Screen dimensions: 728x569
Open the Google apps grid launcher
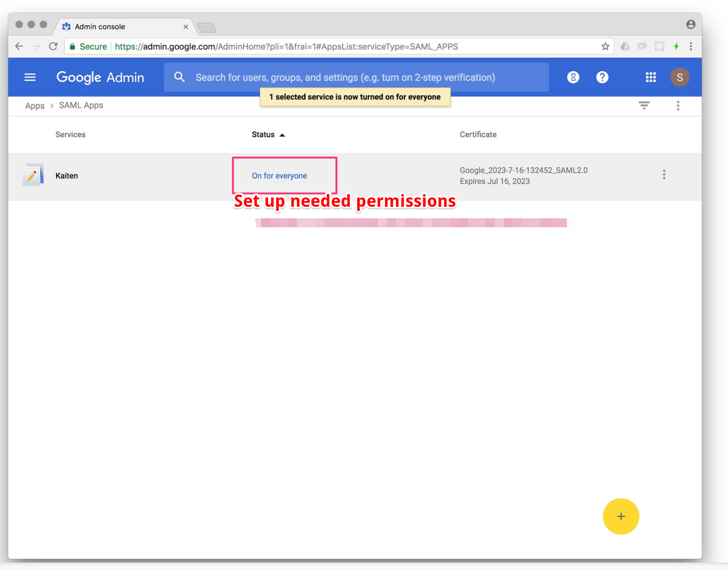(x=651, y=77)
